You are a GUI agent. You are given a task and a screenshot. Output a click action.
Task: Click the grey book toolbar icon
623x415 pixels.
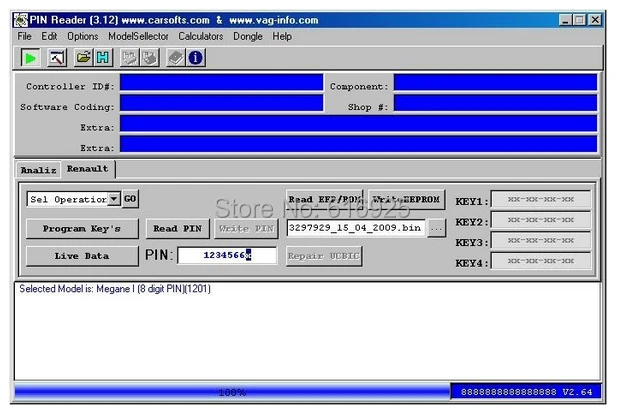click(176, 58)
